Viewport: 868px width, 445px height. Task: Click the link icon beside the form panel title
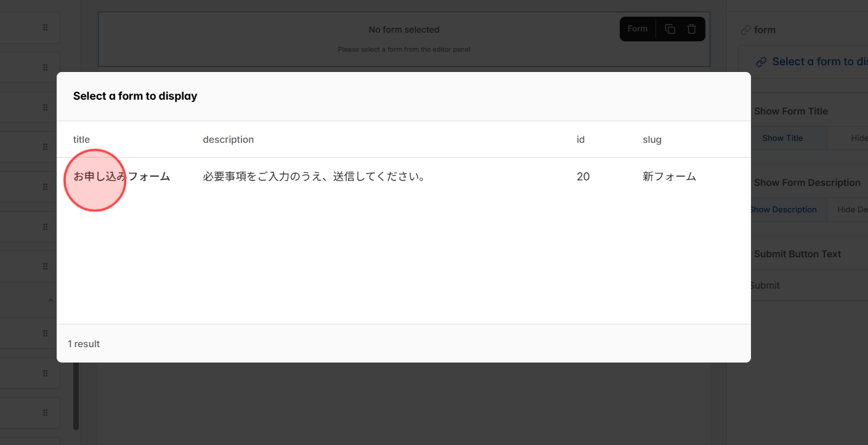(x=745, y=29)
